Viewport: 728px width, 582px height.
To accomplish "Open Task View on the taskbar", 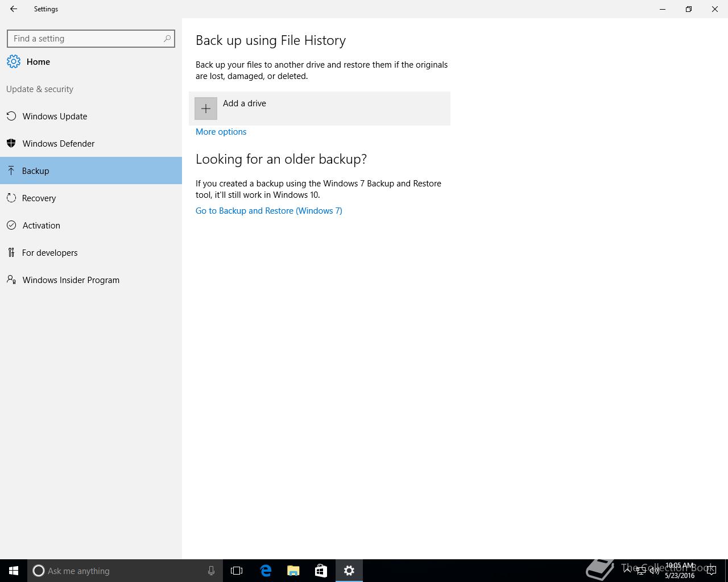I will click(237, 571).
